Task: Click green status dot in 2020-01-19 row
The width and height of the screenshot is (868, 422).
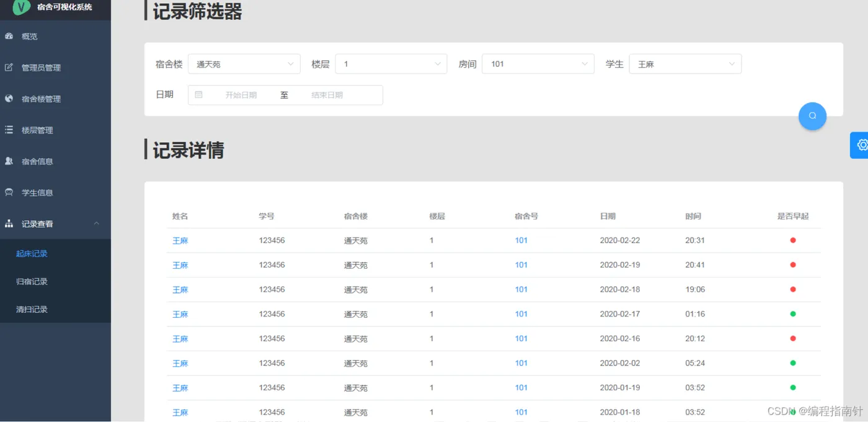Action: [793, 388]
